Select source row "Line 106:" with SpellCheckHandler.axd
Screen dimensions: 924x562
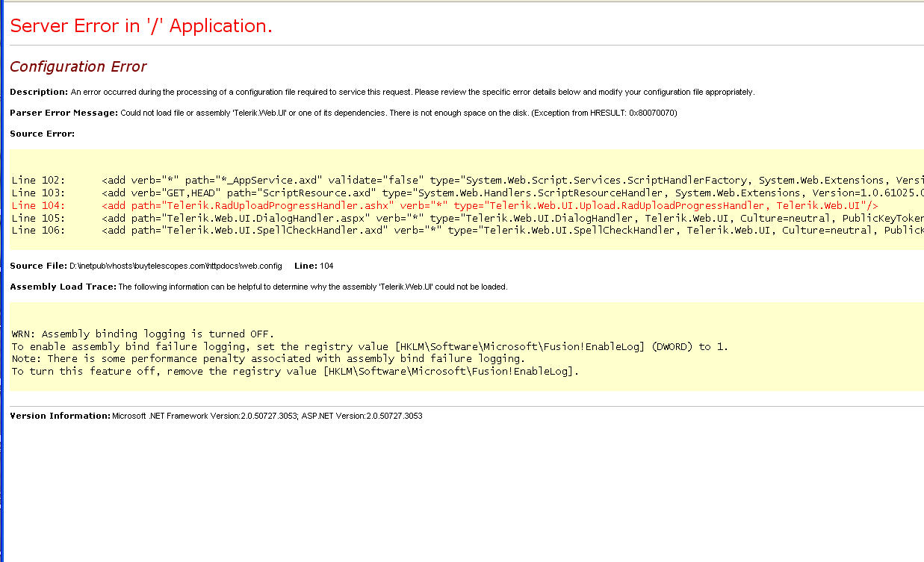468,231
